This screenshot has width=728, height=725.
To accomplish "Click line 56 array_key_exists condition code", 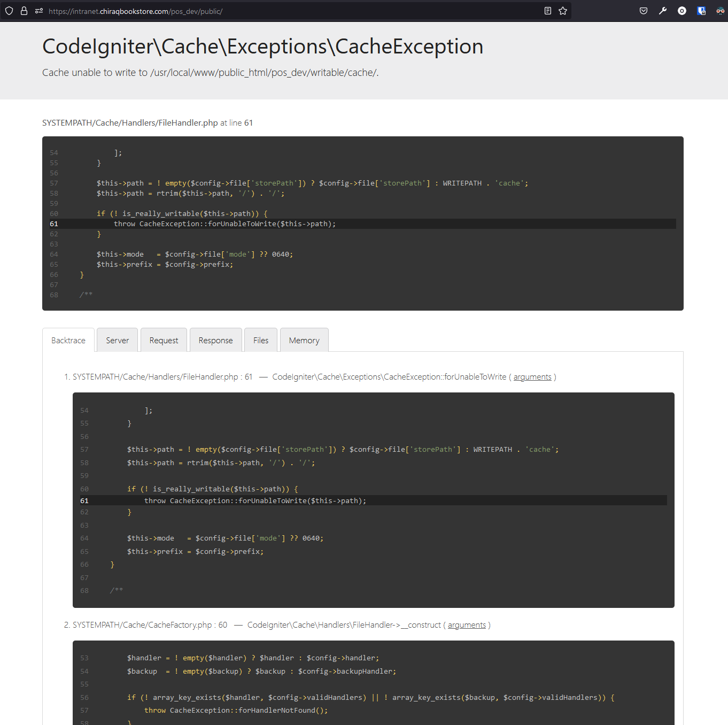I will 371,698.
